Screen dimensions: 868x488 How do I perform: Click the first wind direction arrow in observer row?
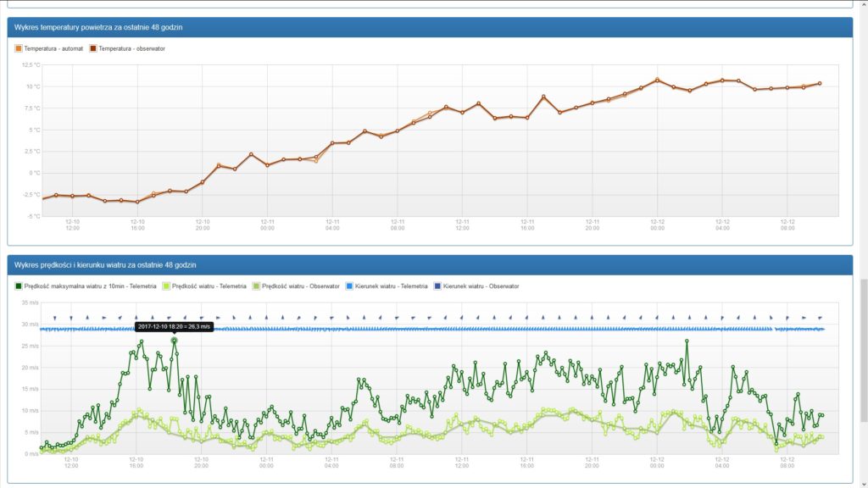(x=55, y=319)
